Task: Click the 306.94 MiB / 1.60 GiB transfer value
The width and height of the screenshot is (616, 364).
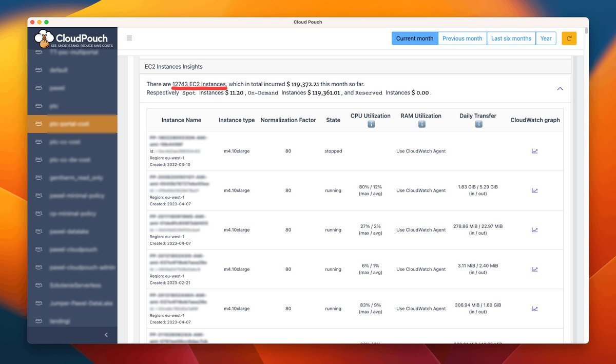Action: 478,305
